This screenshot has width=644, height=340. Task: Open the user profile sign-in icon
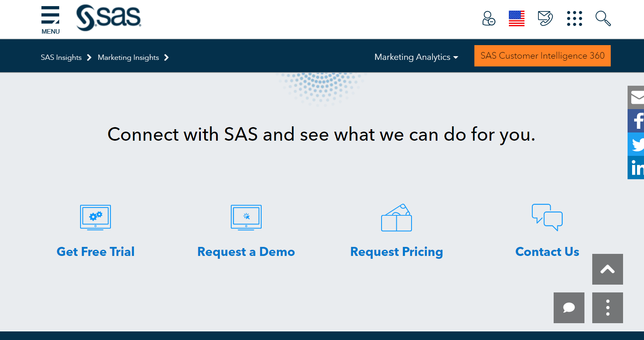[488, 18]
